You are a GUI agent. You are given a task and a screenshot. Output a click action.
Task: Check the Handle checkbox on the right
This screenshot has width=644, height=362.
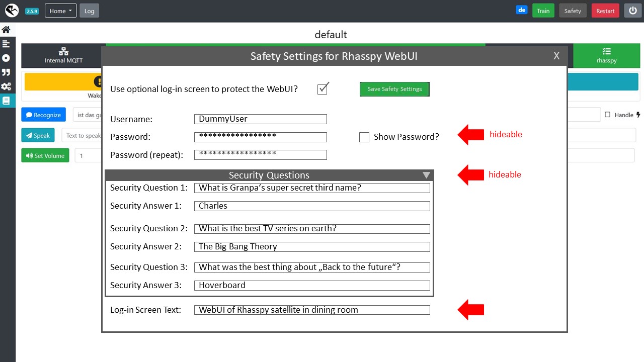pos(608,115)
